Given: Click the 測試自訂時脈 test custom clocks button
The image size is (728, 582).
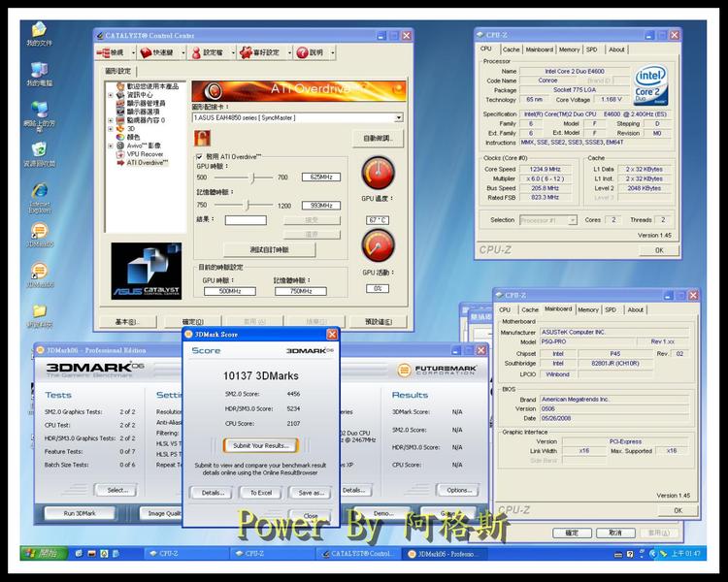Looking at the screenshot, I should click(269, 249).
